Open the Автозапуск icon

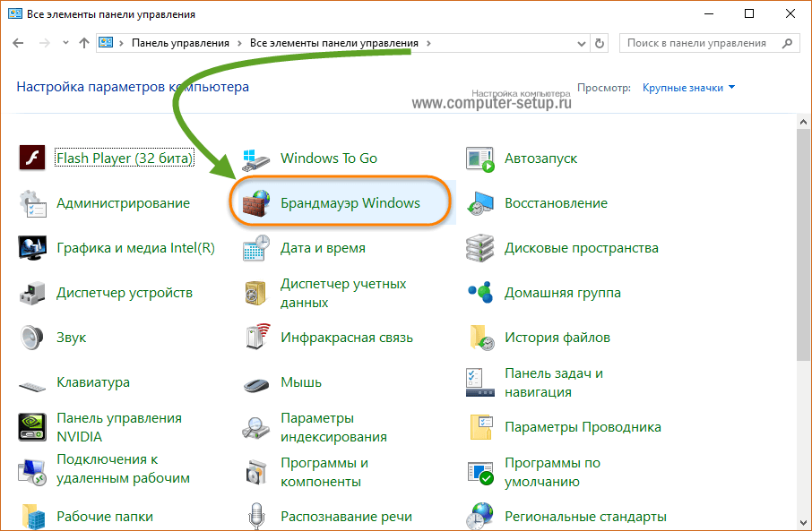point(480,158)
